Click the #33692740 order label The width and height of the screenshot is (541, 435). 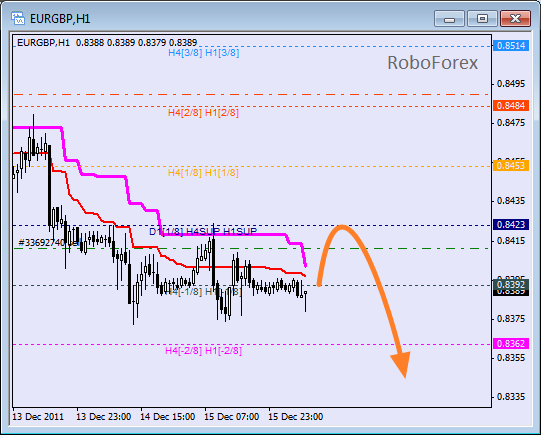pyautogui.click(x=41, y=243)
